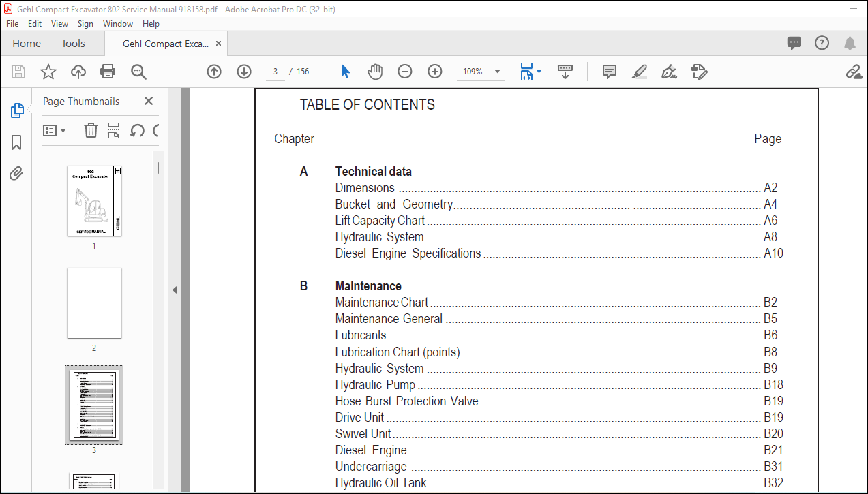868x494 pixels.
Task: Click Hose Burst Protection Valve entry
Action: point(559,401)
